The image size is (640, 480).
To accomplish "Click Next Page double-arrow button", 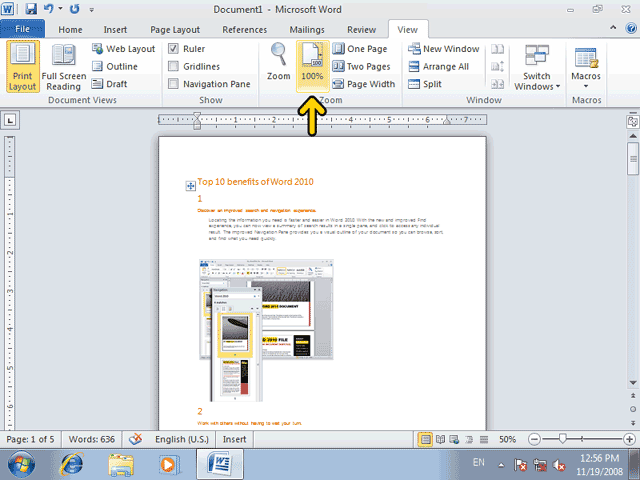I will click(633, 423).
